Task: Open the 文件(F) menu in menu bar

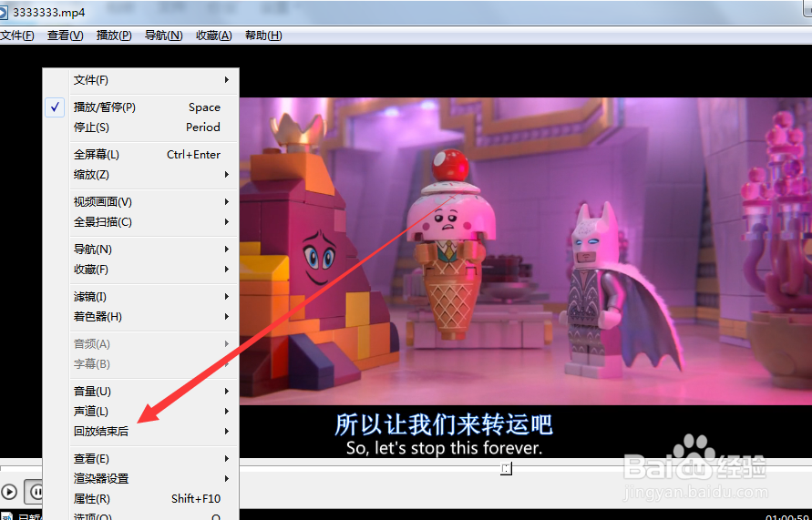Action: [x=17, y=36]
